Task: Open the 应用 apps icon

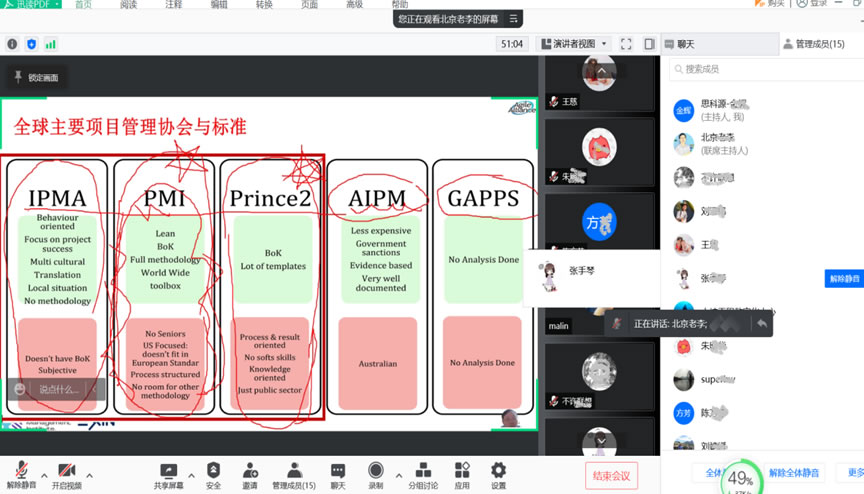Action: (462, 475)
